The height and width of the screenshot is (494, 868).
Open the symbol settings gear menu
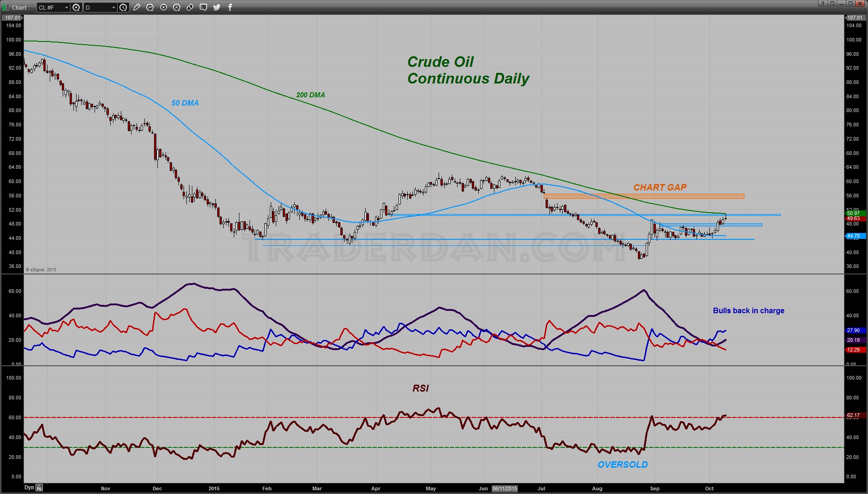tap(77, 7)
